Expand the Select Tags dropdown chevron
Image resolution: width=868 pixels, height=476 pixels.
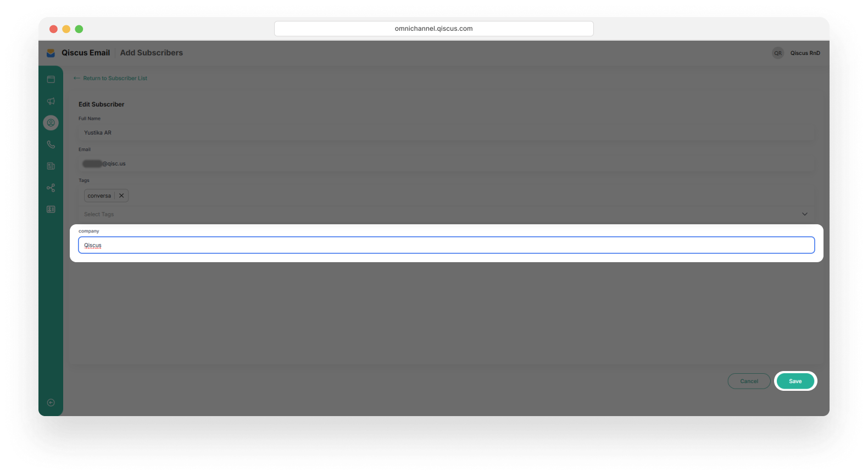805,214
